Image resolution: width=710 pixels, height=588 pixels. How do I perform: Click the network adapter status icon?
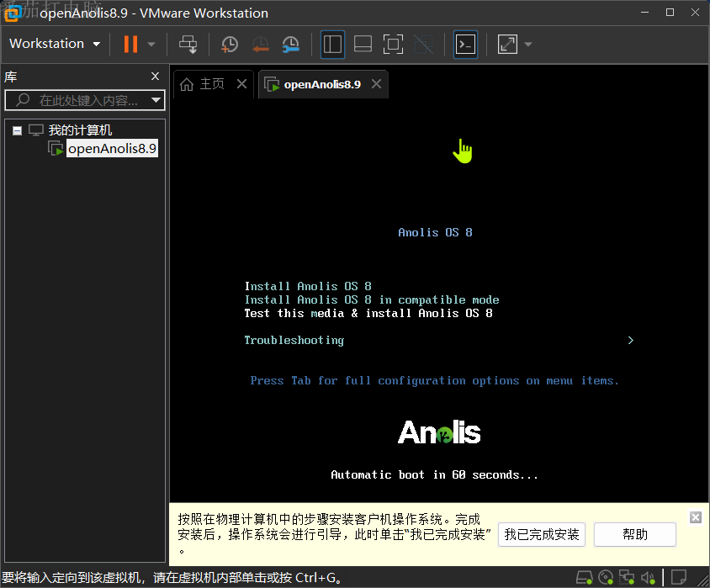tap(627, 578)
